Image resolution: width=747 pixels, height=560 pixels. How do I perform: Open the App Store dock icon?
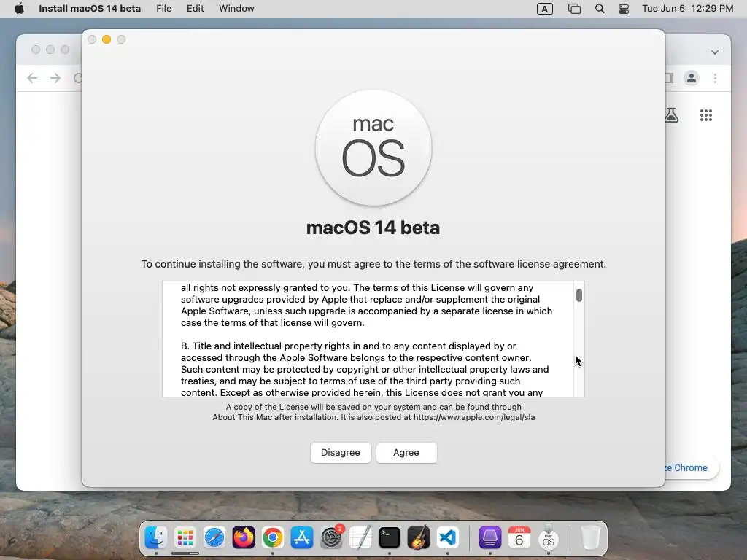click(x=302, y=538)
